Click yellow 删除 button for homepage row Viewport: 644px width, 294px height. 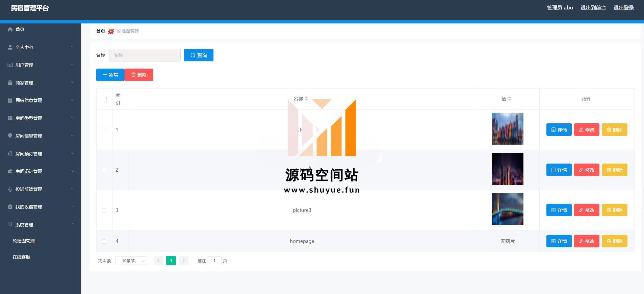(615, 241)
